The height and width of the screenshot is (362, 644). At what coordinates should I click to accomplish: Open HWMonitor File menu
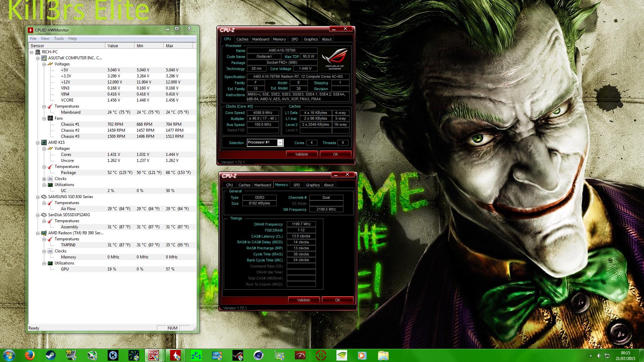pyautogui.click(x=33, y=39)
